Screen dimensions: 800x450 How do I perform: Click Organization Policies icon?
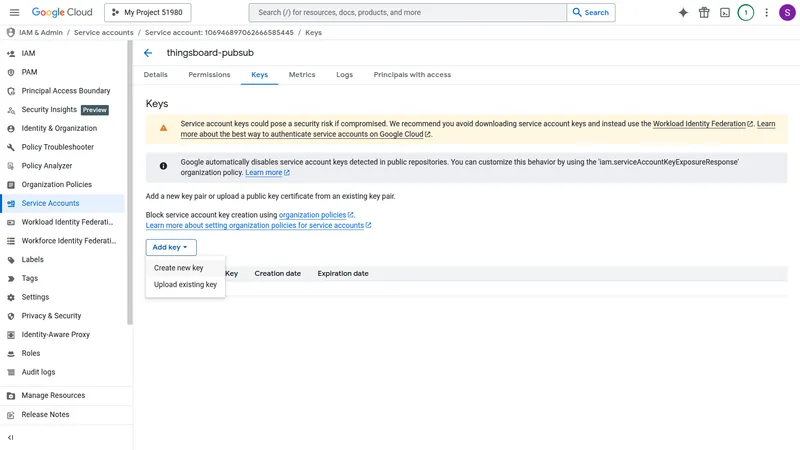pyautogui.click(x=11, y=185)
